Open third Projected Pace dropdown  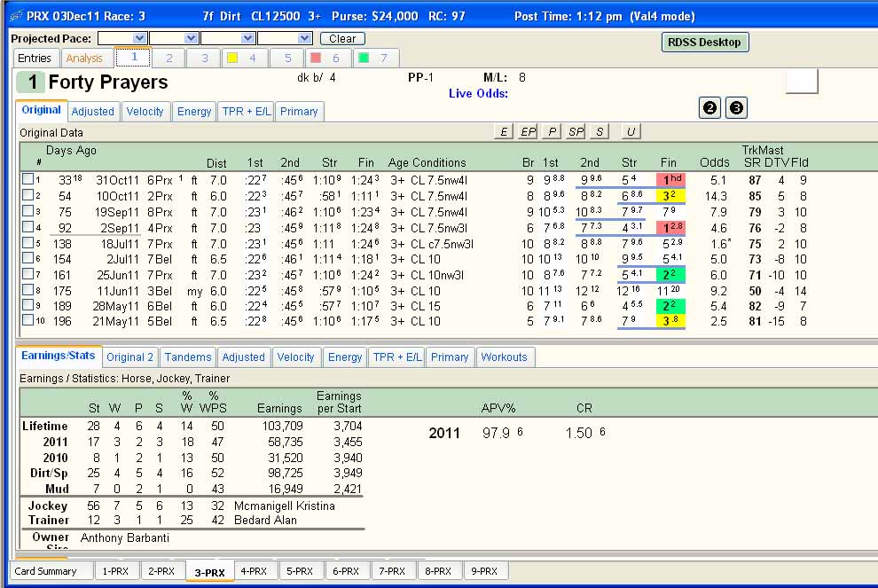click(248, 38)
